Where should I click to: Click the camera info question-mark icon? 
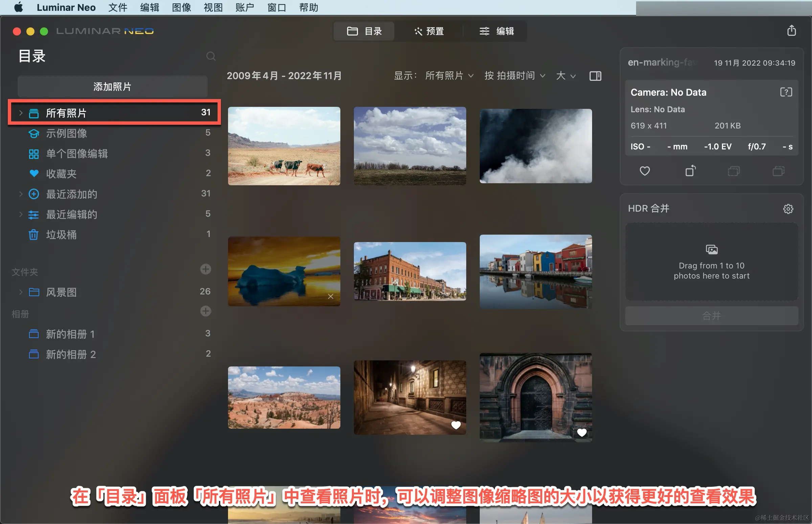click(x=786, y=92)
